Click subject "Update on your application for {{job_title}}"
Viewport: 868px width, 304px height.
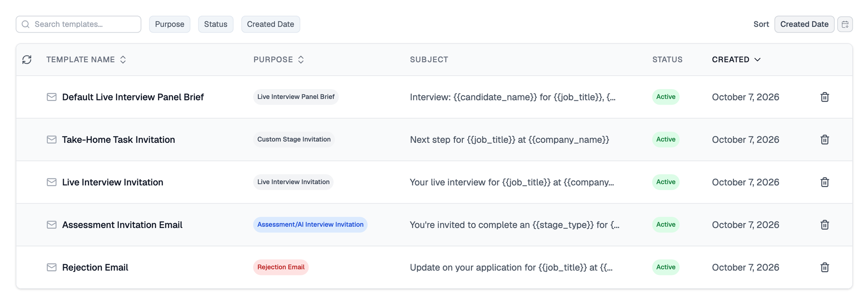(x=511, y=267)
